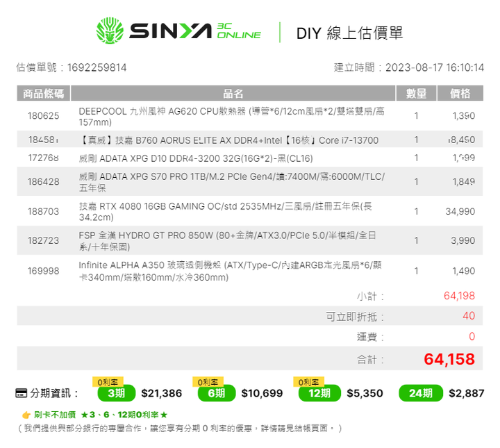The height and width of the screenshot is (448, 500).
Task: Click quantity 1 in RTX 4080 row
Action: tap(416, 211)
